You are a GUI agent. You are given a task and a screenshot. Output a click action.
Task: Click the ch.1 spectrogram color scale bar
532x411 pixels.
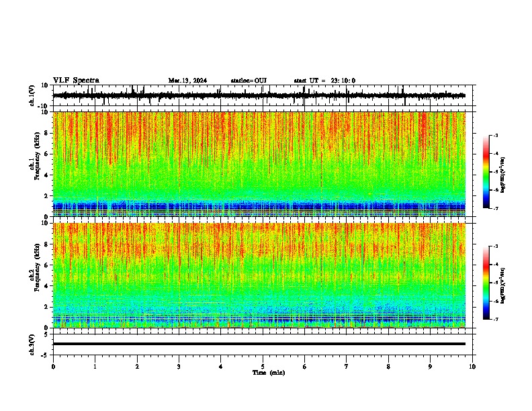point(486,172)
